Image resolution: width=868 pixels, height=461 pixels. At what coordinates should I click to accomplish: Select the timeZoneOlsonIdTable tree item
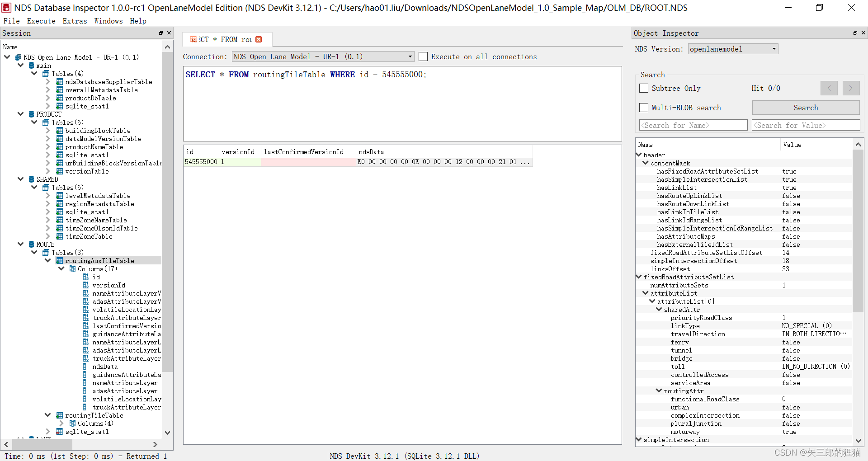click(x=101, y=228)
